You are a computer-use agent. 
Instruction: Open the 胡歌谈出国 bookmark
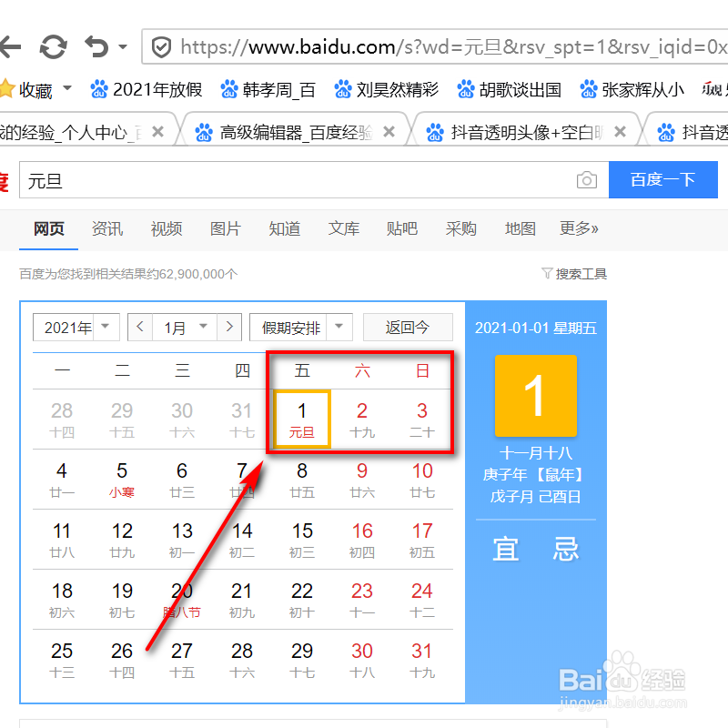509,89
